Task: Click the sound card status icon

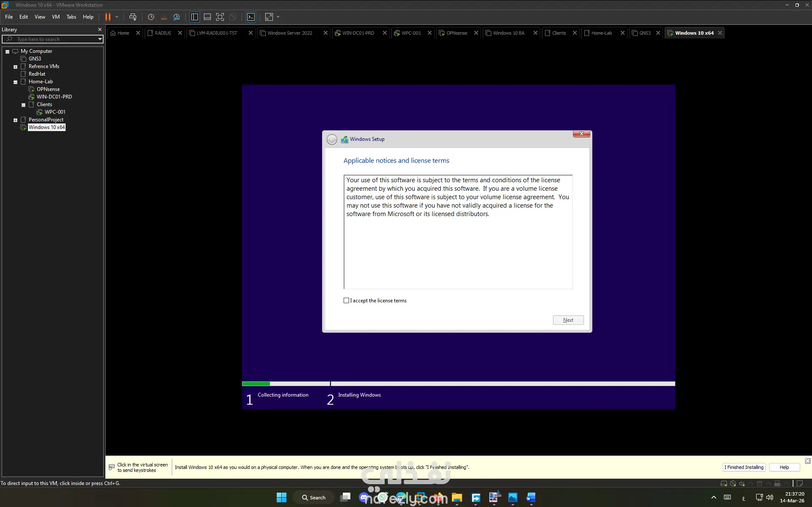Action: click(742, 483)
